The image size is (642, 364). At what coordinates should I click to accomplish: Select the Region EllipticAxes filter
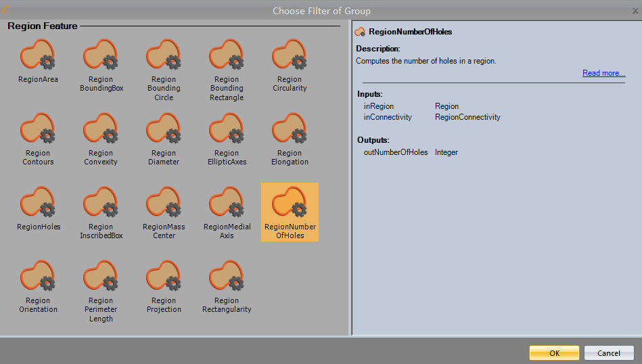(x=227, y=129)
